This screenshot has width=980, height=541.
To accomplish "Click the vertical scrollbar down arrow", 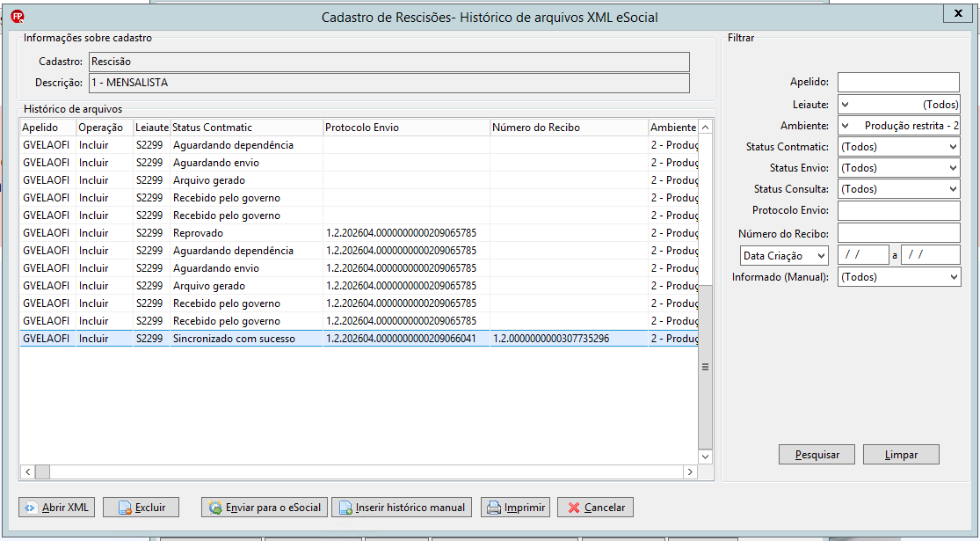I will coord(706,457).
